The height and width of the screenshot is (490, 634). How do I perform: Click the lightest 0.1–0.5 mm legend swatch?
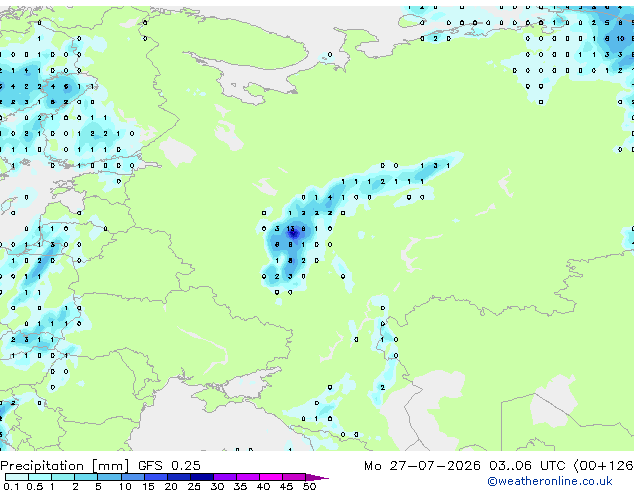click(17, 477)
